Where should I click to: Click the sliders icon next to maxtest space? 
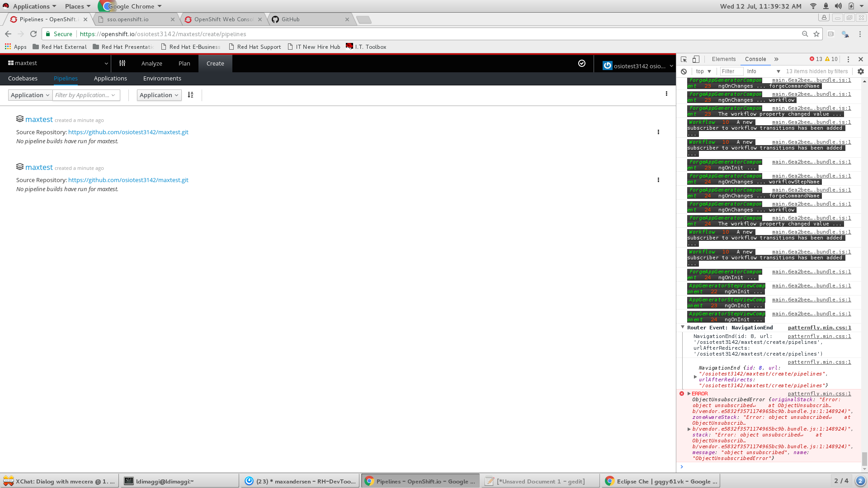tap(122, 63)
